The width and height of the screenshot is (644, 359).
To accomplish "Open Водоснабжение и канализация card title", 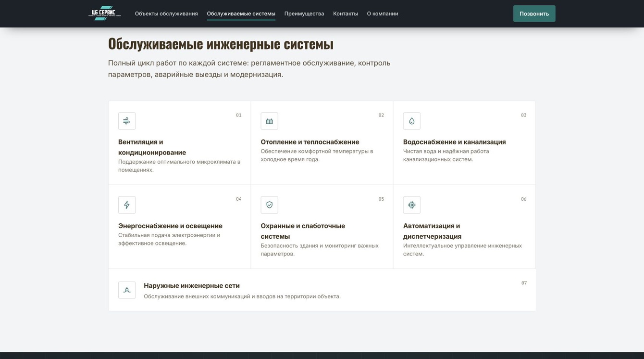I will click(455, 142).
